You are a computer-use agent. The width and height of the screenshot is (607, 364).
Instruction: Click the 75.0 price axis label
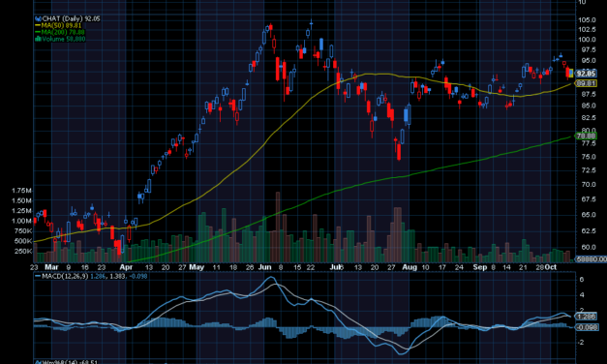click(x=588, y=157)
